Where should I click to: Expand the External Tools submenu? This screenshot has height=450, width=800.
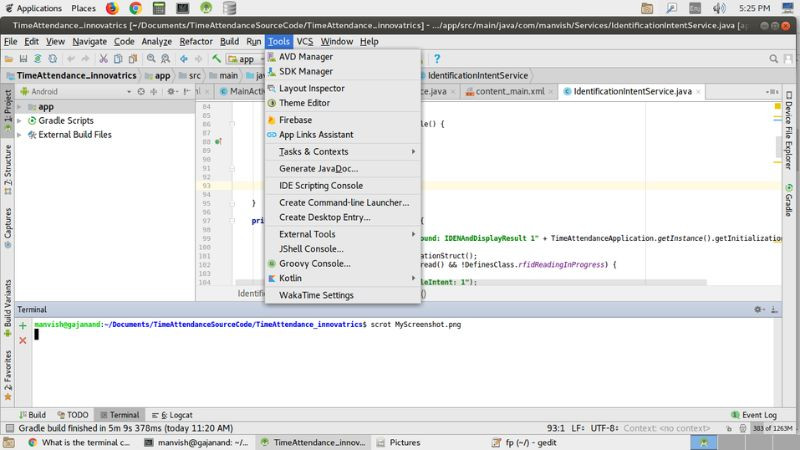[342, 234]
